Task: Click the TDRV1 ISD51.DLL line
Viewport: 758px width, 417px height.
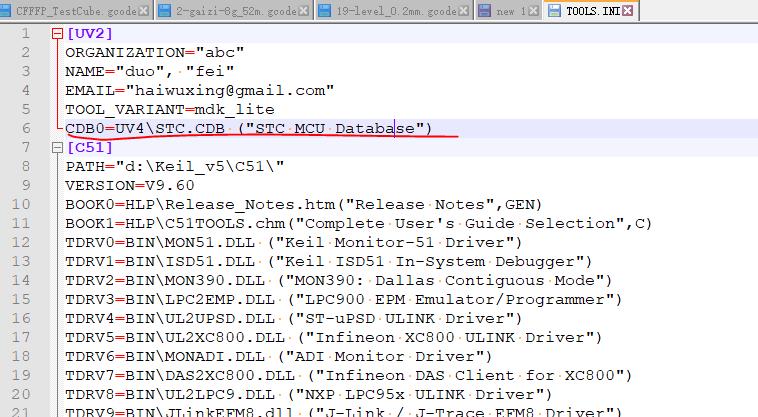Action: pyautogui.click(x=329, y=261)
